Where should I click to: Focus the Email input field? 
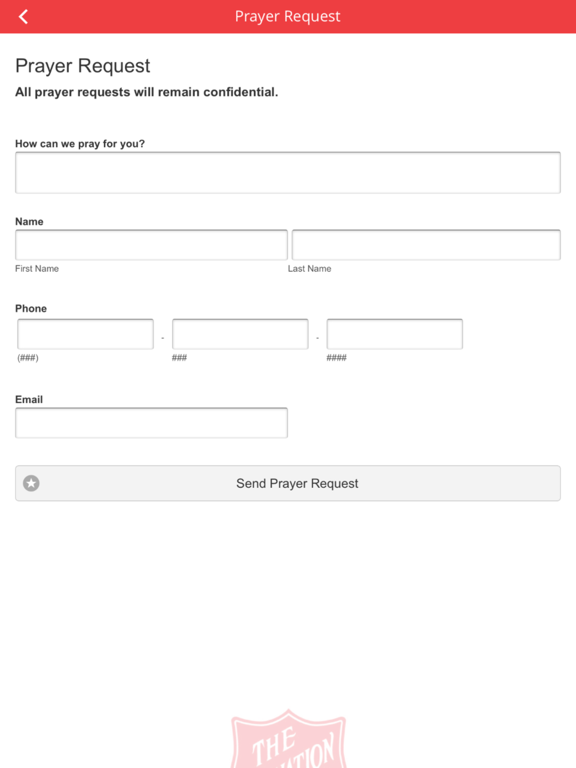pos(151,423)
